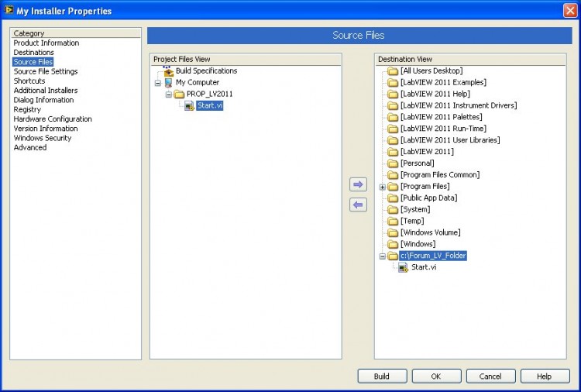Select the [Public App Data] label

click(428, 198)
